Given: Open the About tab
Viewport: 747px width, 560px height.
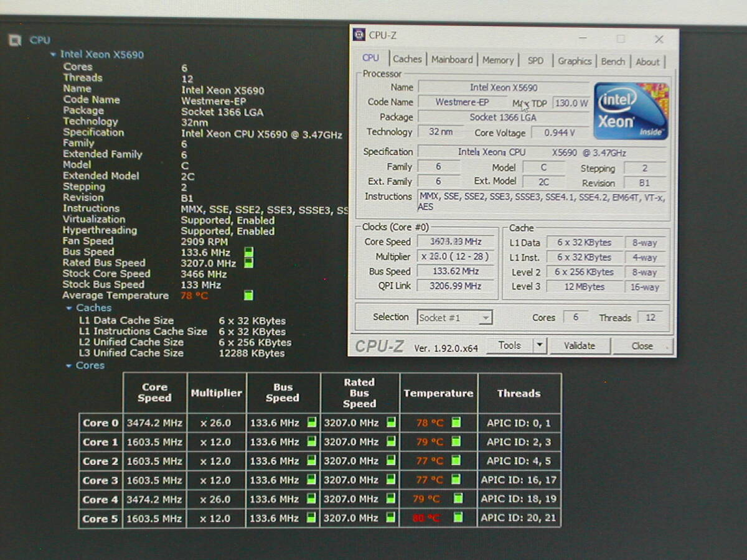Looking at the screenshot, I should click(647, 62).
